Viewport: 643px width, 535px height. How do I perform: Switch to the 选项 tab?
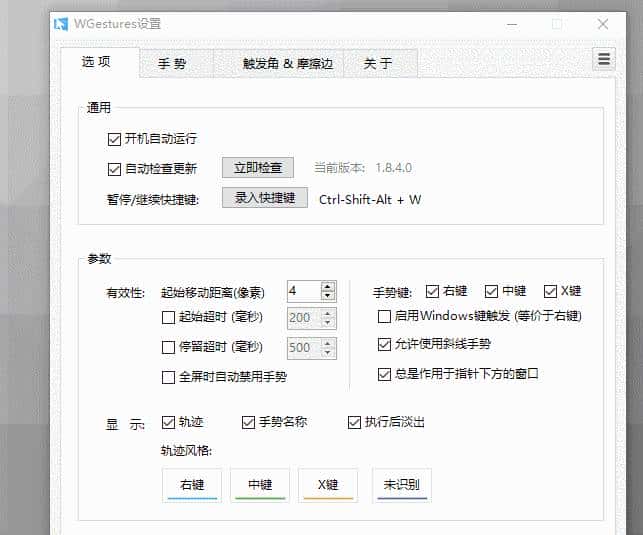coord(100,62)
